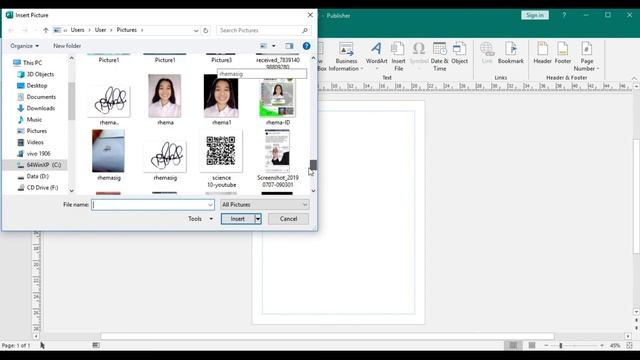Screen dimensions: 640x360
Task: Open Music folder in navigation pane
Action: 34,120
